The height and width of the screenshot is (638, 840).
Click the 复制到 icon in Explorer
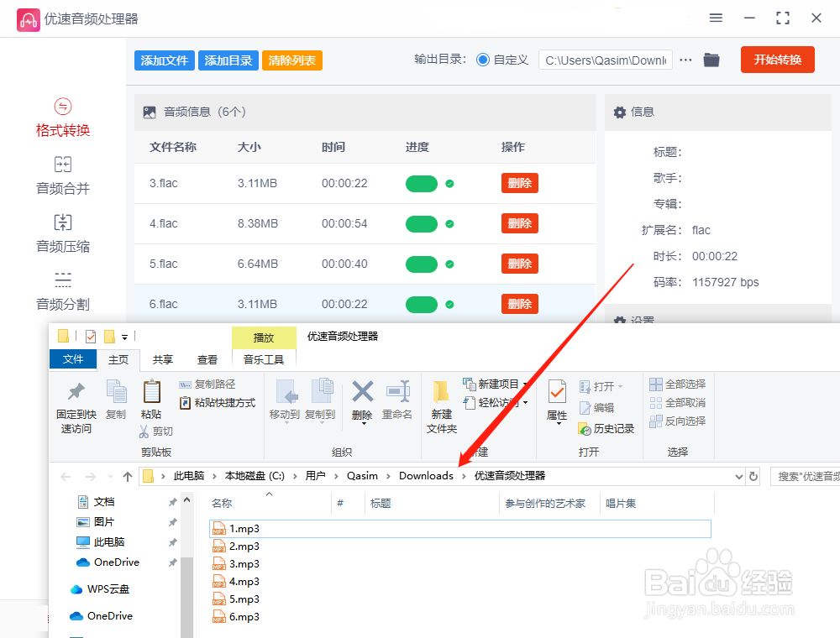(x=322, y=392)
